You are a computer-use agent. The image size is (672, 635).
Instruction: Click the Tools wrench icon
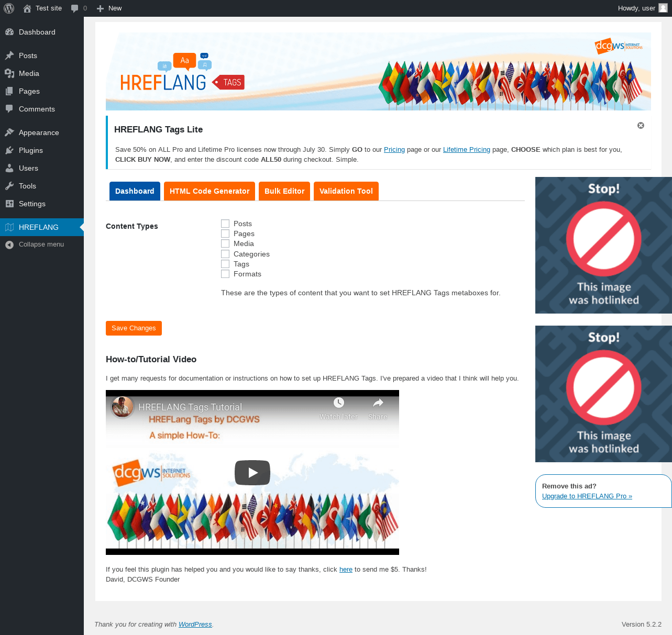(x=9, y=186)
